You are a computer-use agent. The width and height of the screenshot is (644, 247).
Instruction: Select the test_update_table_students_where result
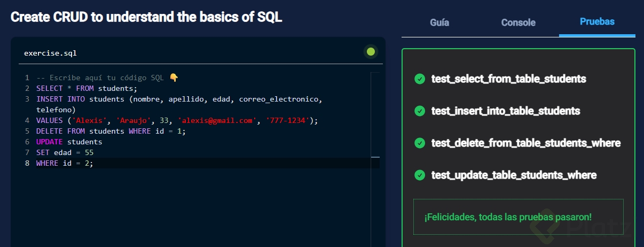click(514, 175)
